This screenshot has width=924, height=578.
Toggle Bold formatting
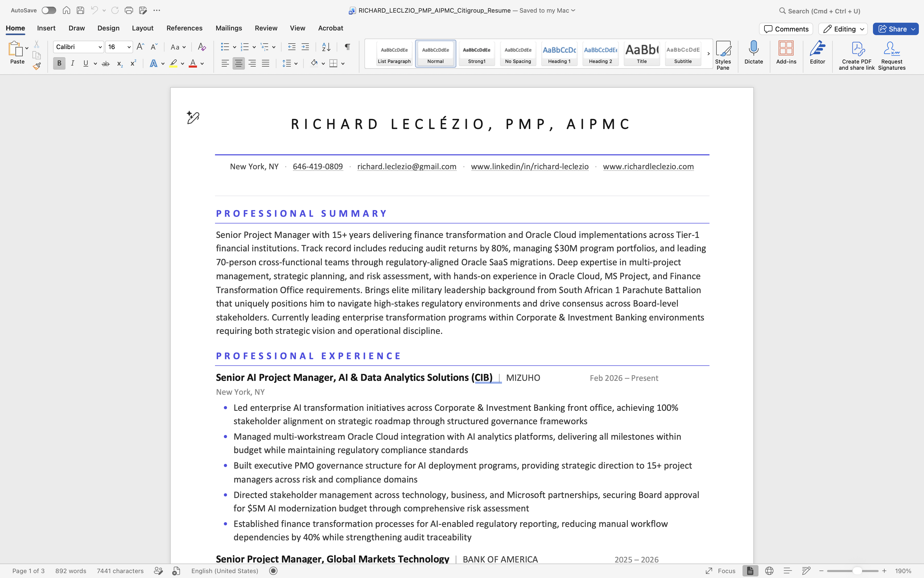[x=59, y=63]
